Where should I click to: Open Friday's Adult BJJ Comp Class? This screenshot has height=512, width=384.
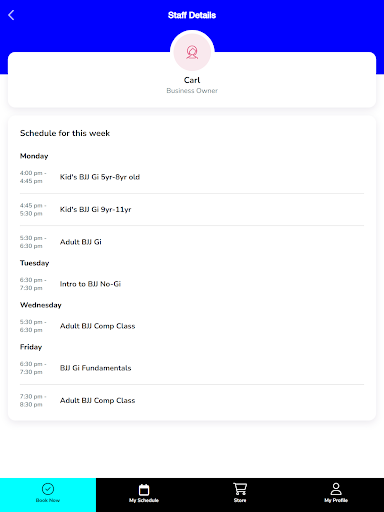tap(192, 400)
